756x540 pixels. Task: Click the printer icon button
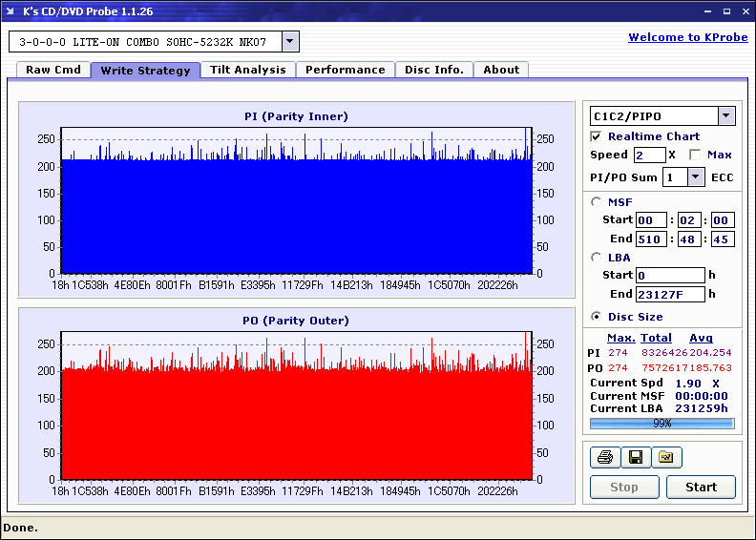click(604, 457)
